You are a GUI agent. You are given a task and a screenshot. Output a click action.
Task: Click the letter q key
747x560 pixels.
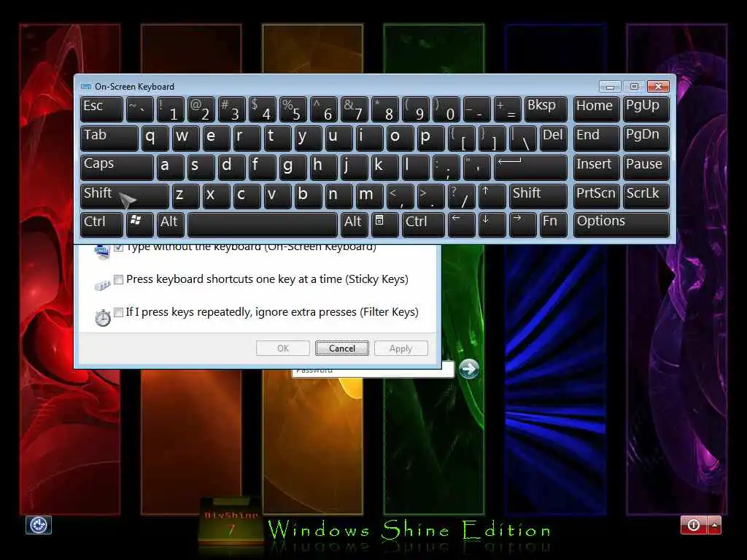155,138
